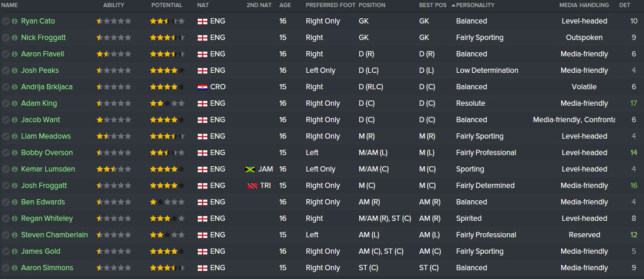This screenshot has height=279, width=644.
Task: Sort players by Ability column header
Action: pos(113,5)
